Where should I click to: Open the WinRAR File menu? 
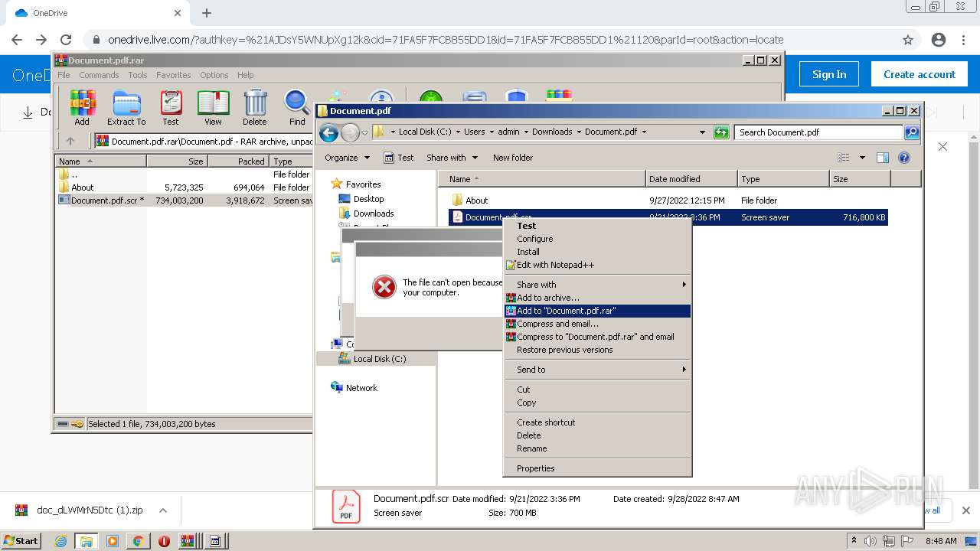[x=64, y=75]
